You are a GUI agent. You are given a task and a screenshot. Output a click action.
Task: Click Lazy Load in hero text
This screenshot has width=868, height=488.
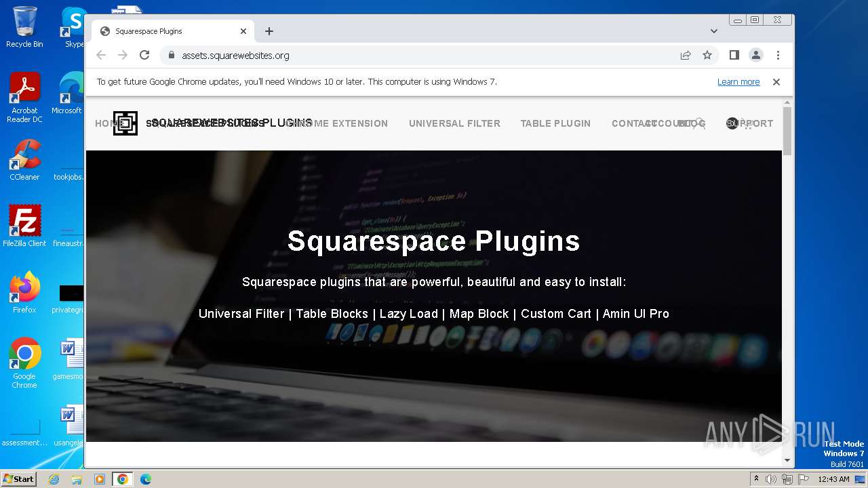[409, 314]
